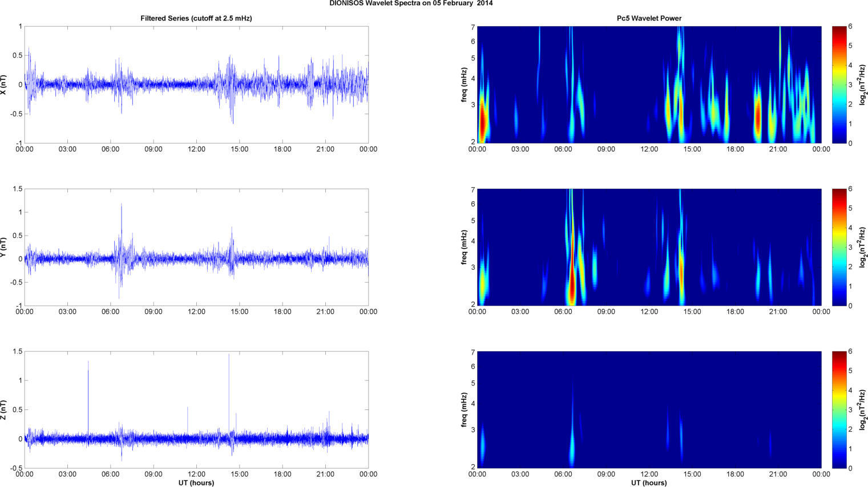
Task: Select the 'Pc5 Wavelet Power' heading
Action: tap(649, 18)
